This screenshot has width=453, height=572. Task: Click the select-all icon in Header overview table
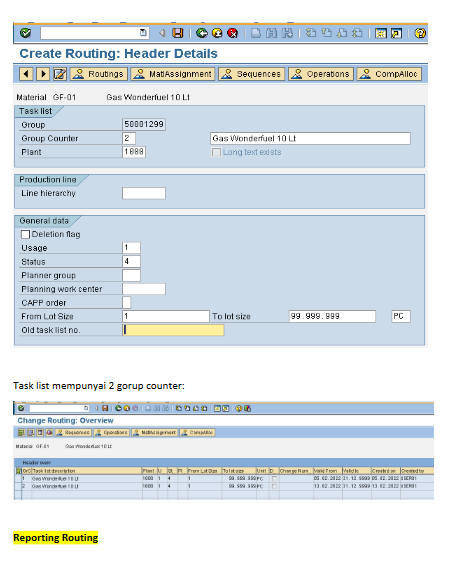[x=18, y=471]
